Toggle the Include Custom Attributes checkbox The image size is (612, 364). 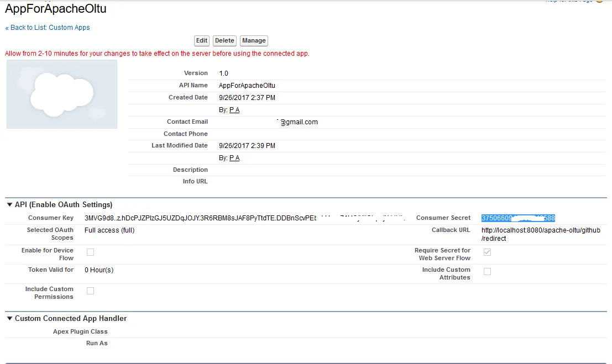[x=487, y=272]
